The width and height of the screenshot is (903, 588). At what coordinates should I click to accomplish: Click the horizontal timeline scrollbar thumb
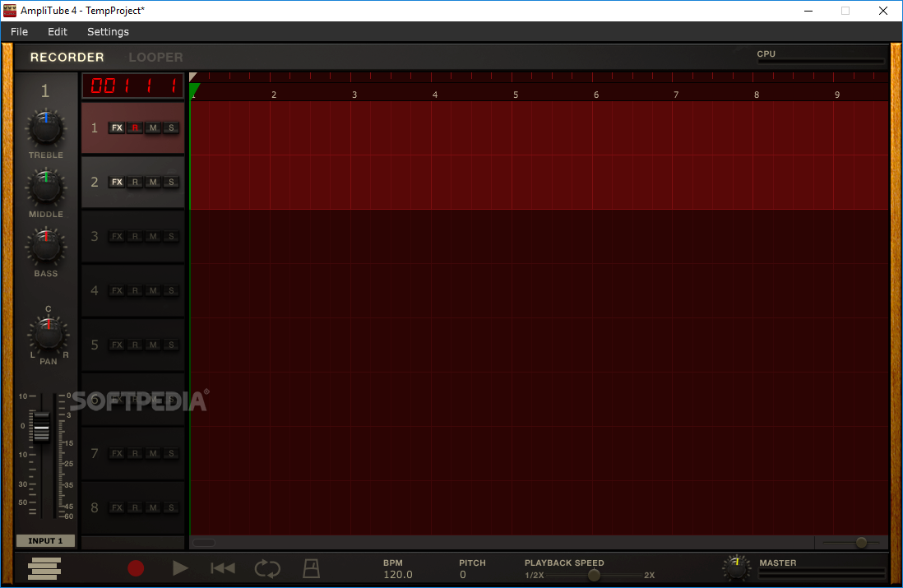(204, 543)
